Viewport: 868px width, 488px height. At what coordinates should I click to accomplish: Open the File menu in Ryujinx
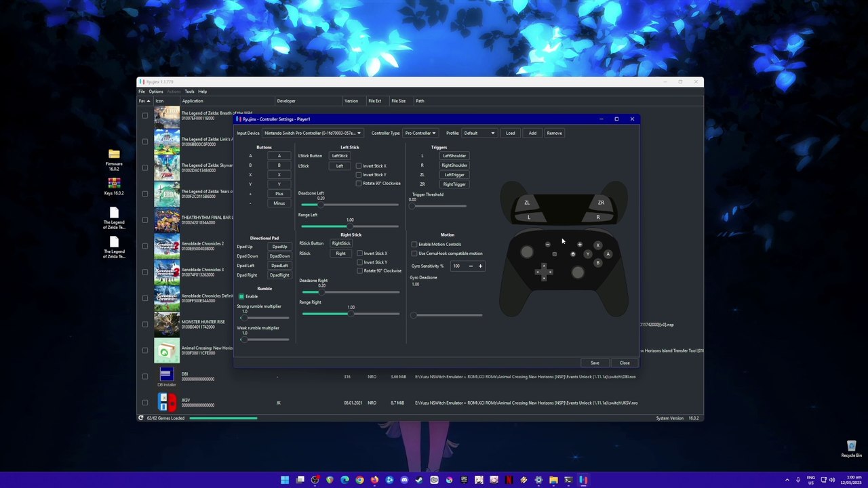point(142,91)
